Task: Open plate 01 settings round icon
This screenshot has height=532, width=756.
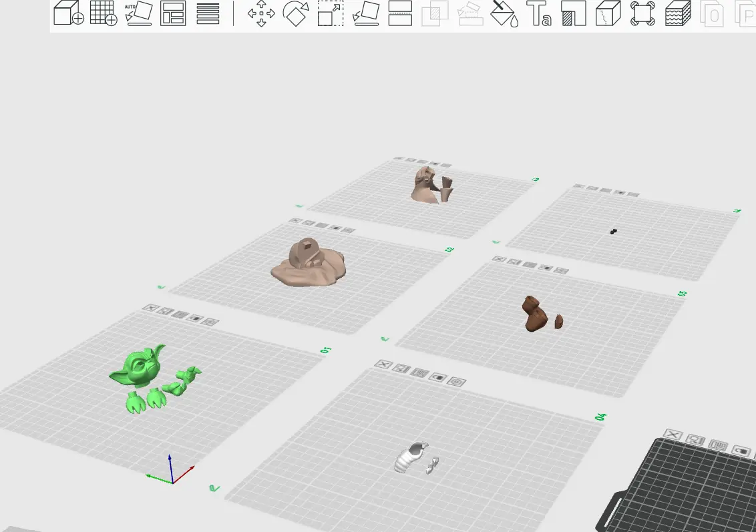Action: tap(210, 322)
